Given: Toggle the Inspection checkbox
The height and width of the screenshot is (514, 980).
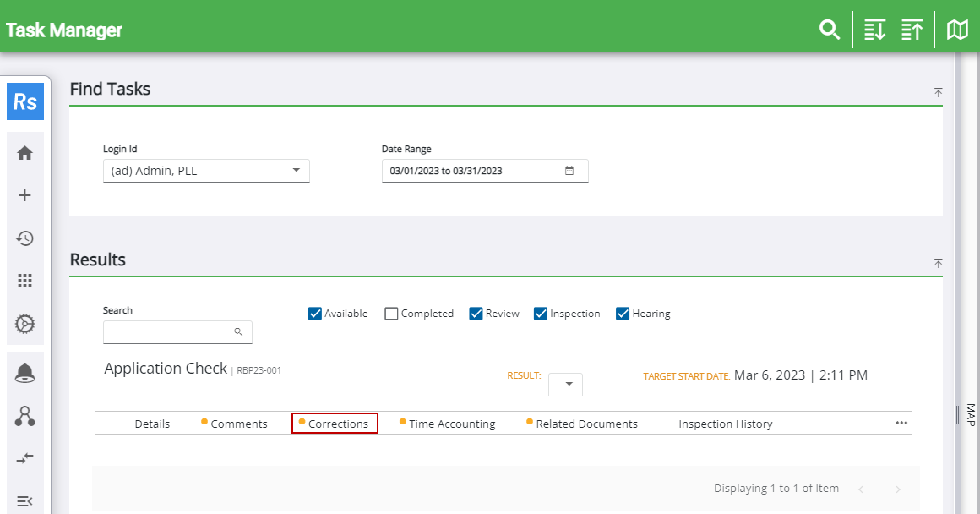Looking at the screenshot, I should pos(541,314).
